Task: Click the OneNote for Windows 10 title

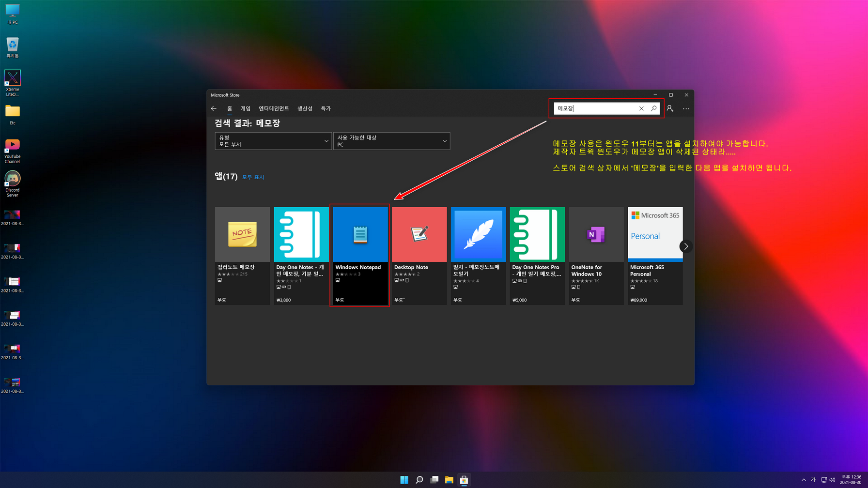Action: [587, 271]
